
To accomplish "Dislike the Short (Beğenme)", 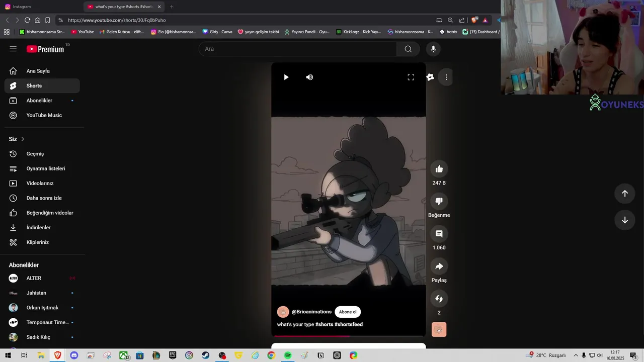I will (439, 201).
